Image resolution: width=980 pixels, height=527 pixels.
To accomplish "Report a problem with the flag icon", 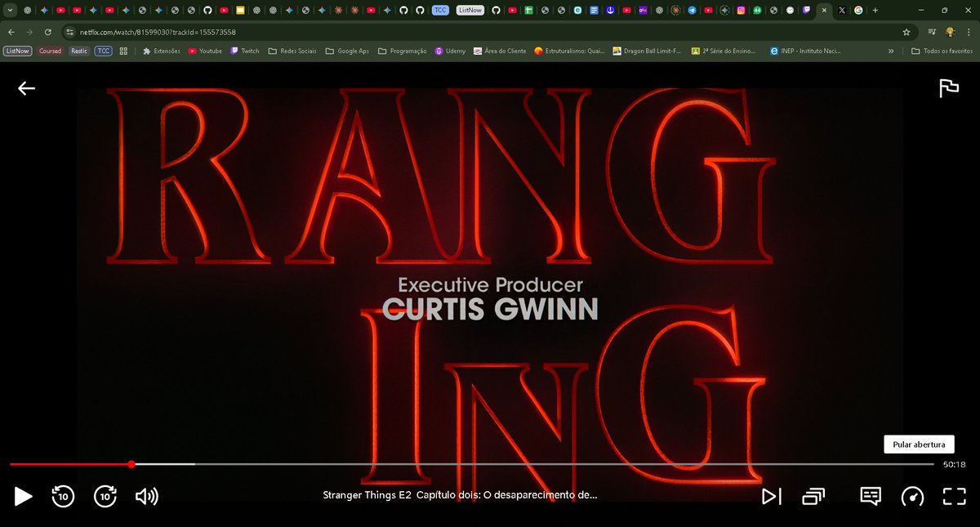I will point(949,88).
